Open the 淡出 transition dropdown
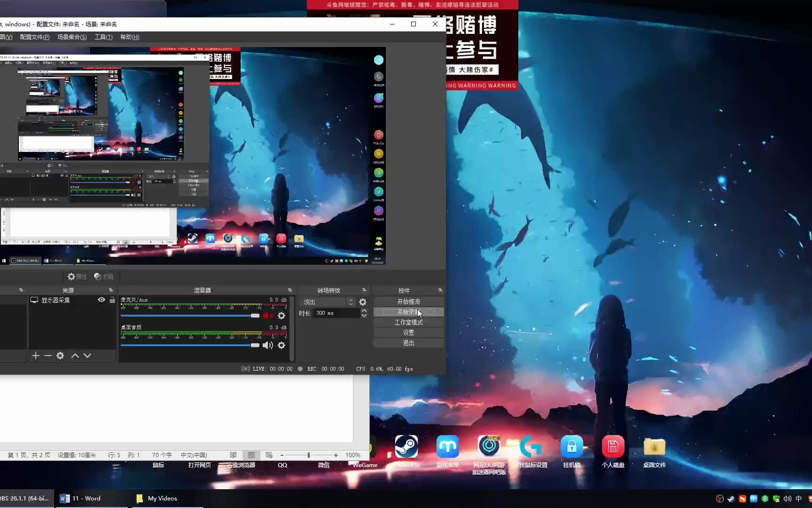Image resolution: width=812 pixels, height=508 pixels. point(328,302)
